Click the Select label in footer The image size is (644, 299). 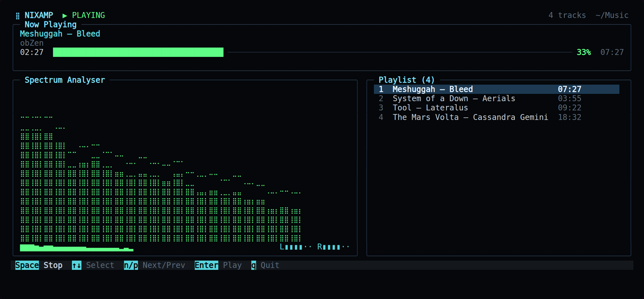(x=100, y=265)
